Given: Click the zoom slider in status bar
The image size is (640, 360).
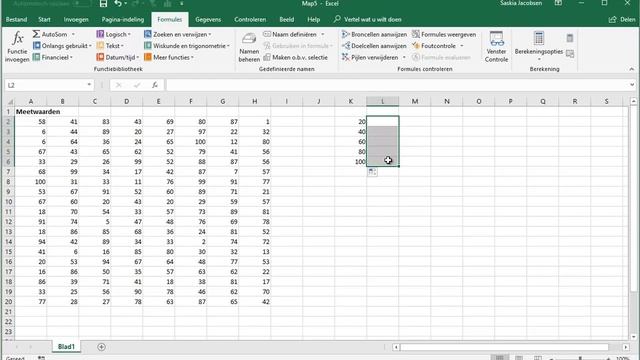Looking at the screenshot, I should coord(580,358).
